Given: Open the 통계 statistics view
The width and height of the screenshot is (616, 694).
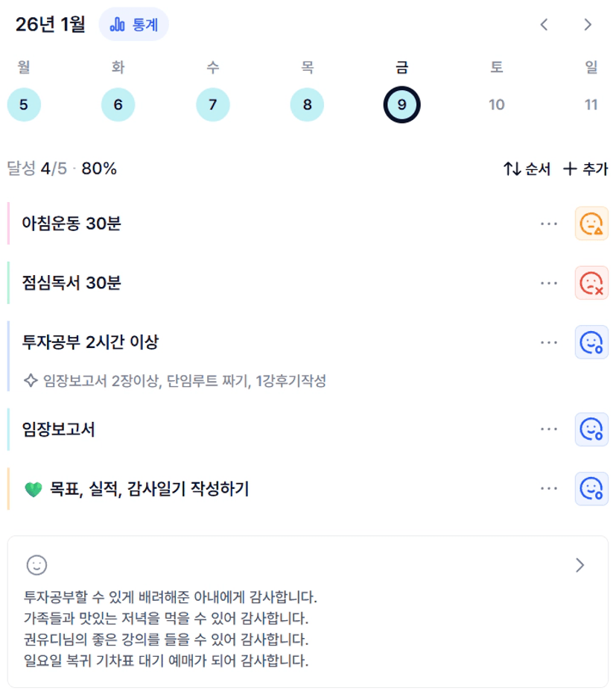Looking at the screenshot, I should pos(134,25).
